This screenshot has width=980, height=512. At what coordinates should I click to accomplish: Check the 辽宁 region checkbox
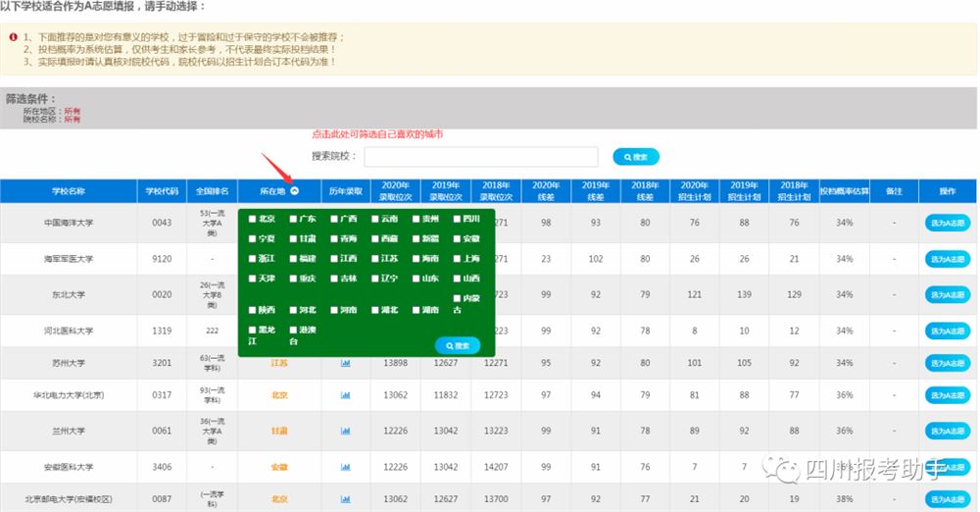point(375,279)
